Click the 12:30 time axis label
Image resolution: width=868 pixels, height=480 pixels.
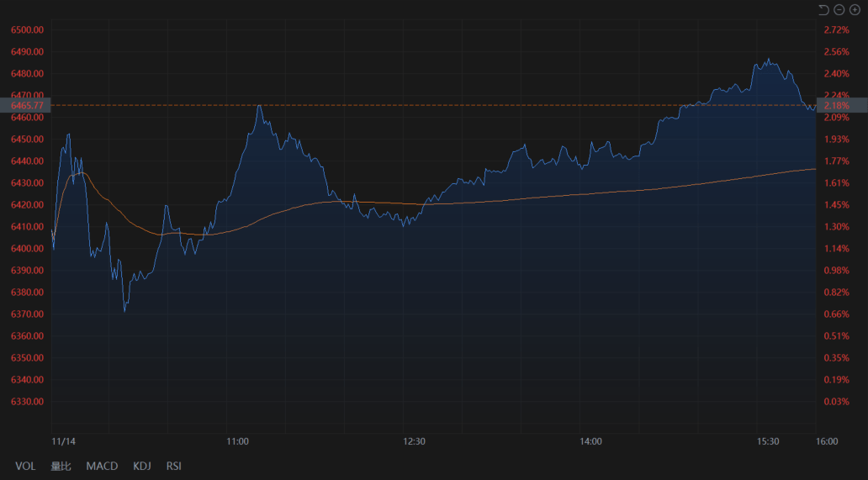(414, 441)
